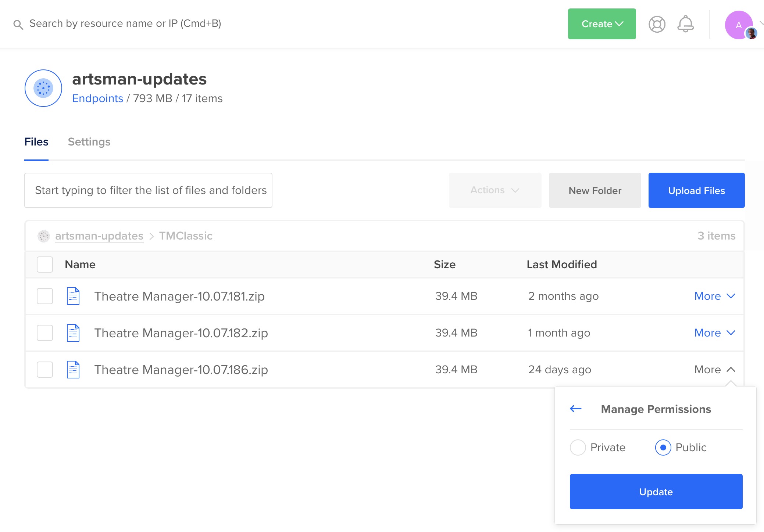This screenshot has width=764, height=532.
Task: Click the artsman-updates Space logo icon
Action: click(43, 88)
